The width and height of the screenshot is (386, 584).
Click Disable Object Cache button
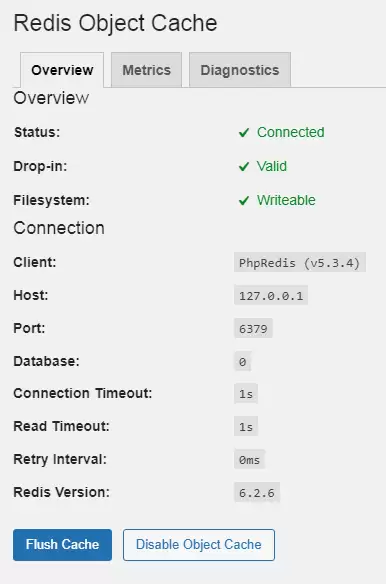click(199, 545)
